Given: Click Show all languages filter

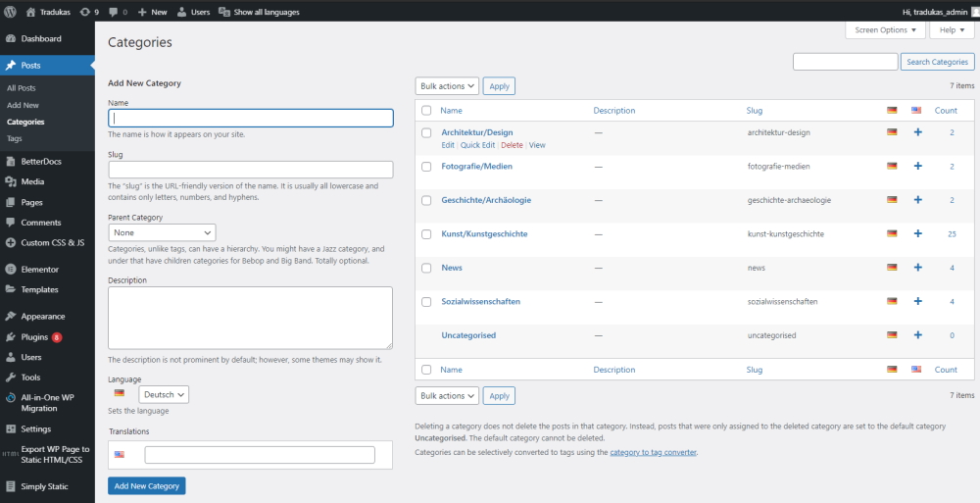Looking at the screenshot, I should (x=259, y=12).
